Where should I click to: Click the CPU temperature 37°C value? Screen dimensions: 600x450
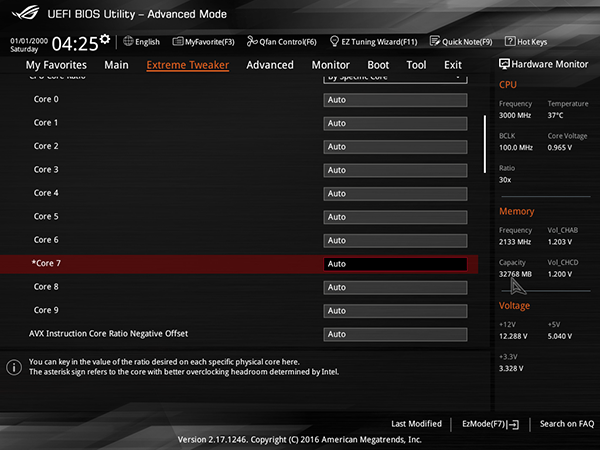tap(555, 115)
